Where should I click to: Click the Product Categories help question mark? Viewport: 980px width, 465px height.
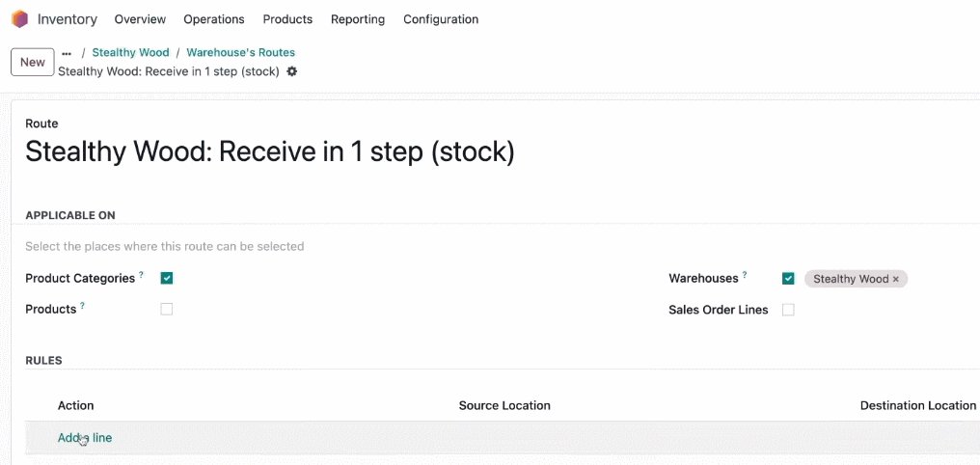[x=141, y=274]
